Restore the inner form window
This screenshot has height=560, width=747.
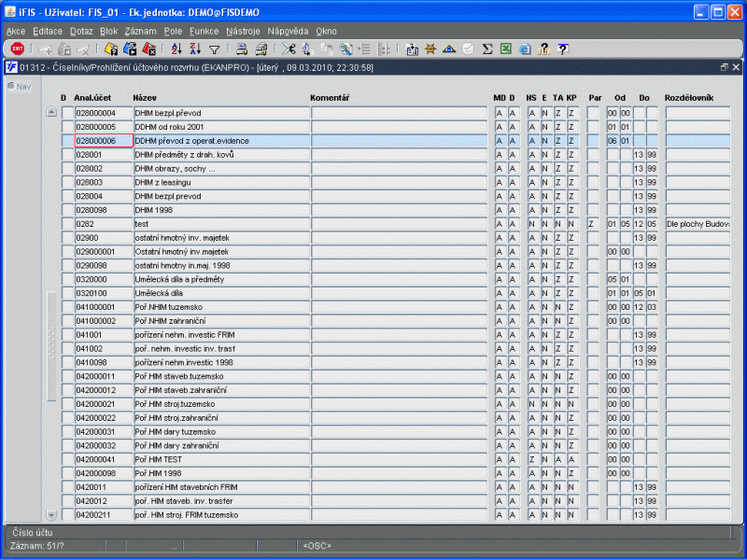pos(725,67)
